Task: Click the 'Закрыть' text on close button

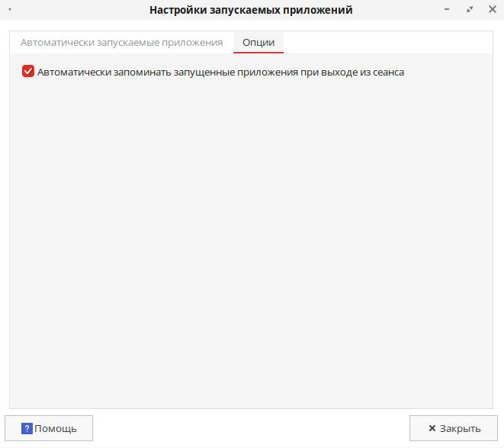Action: point(460,428)
